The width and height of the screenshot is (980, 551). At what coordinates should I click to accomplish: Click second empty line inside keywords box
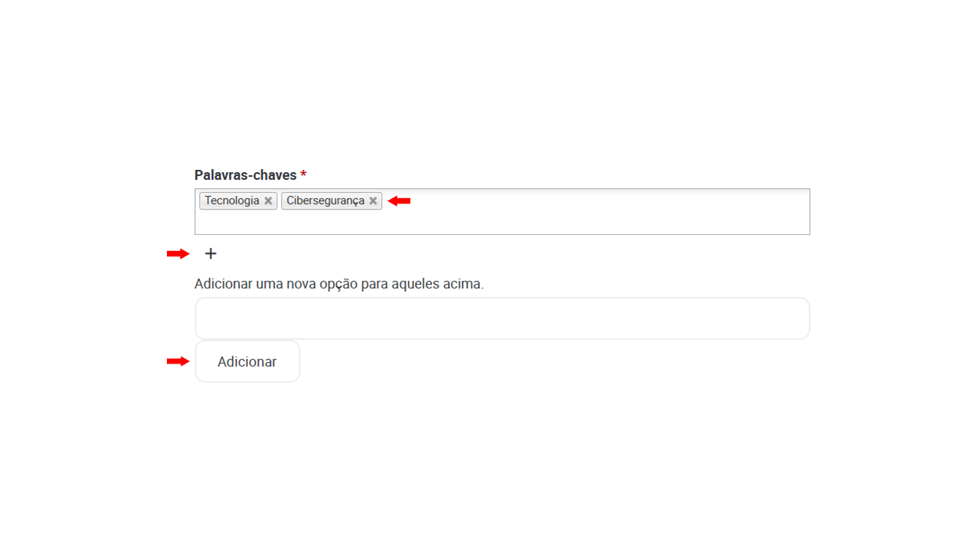(x=502, y=222)
